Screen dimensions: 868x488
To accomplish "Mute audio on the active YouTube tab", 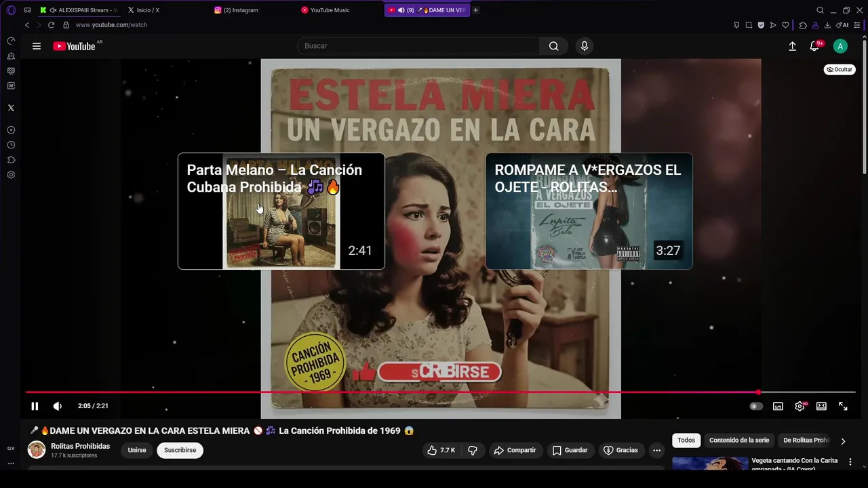I will pos(401,10).
